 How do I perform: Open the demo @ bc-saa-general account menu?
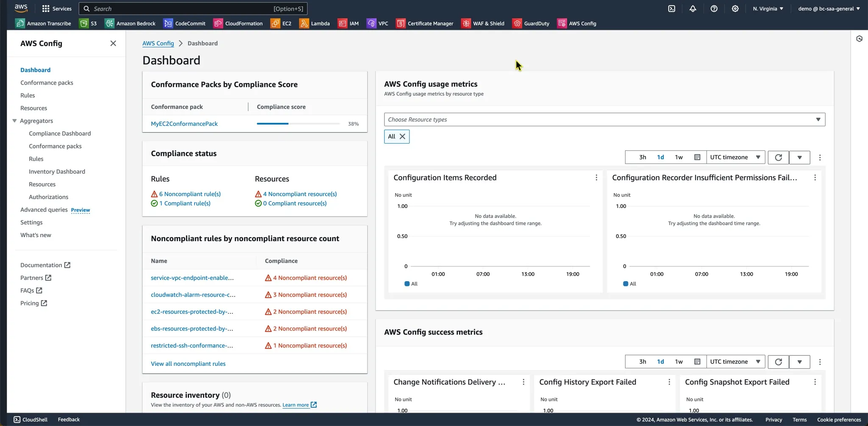click(x=829, y=8)
